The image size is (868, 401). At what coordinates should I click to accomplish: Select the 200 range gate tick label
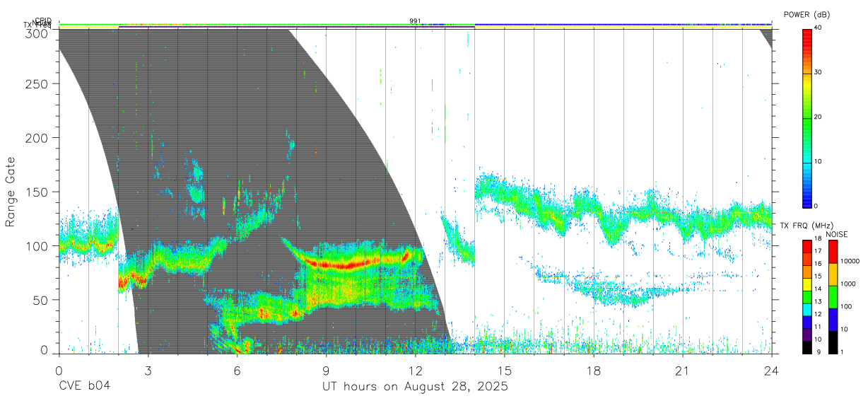point(35,137)
